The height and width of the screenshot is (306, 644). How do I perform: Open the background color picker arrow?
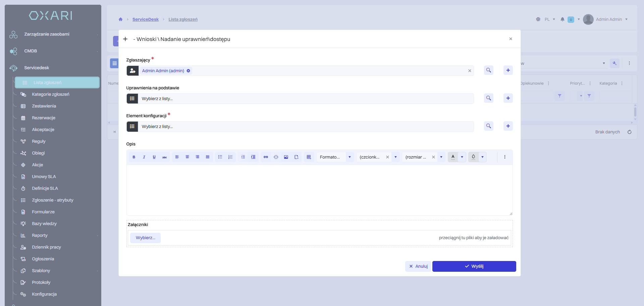[x=483, y=157]
